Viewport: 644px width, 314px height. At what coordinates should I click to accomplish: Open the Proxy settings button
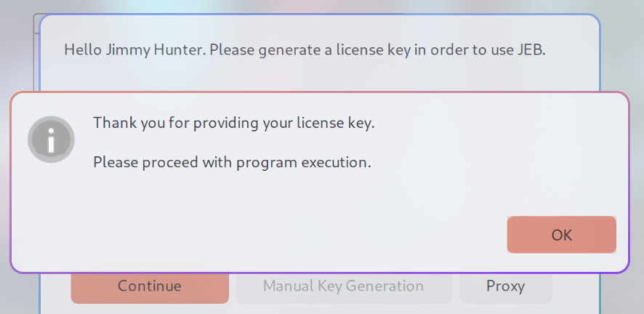(x=506, y=288)
